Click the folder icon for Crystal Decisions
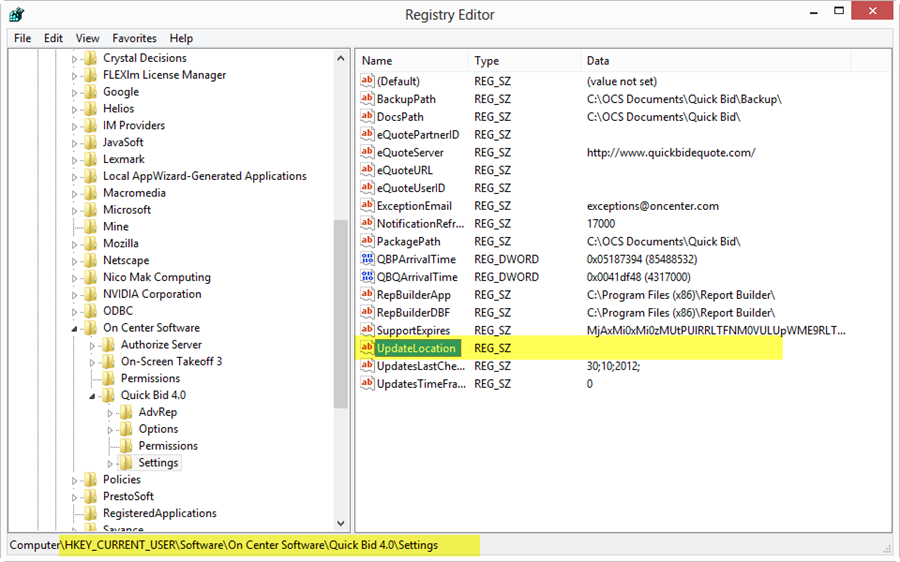Image resolution: width=900 pixels, height=562 pixels. coord(90,58)
